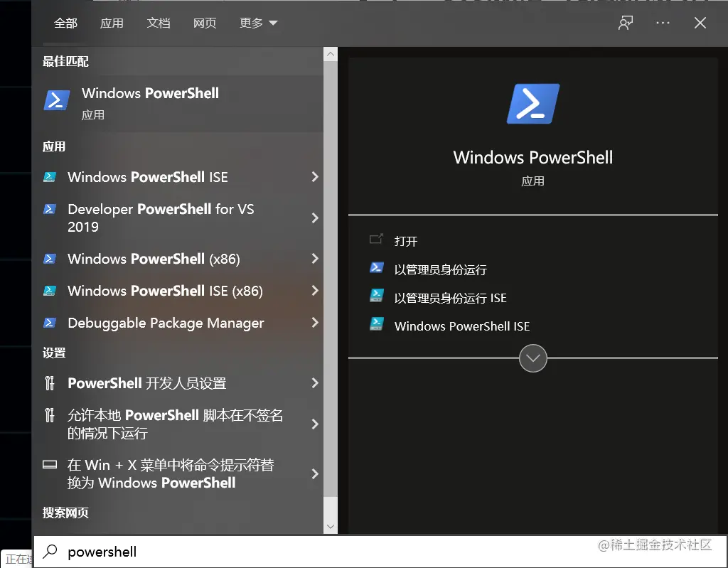
Task: Open 允许本地 PowerShell 脚本在不签名 setting text
Action: pyautogui.click(x=175, y=424)
